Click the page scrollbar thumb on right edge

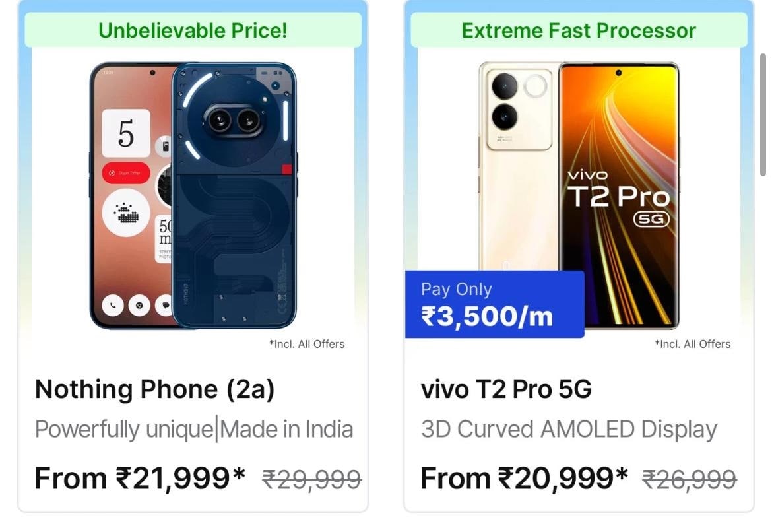pyautogui.click(x=763, y=114)
